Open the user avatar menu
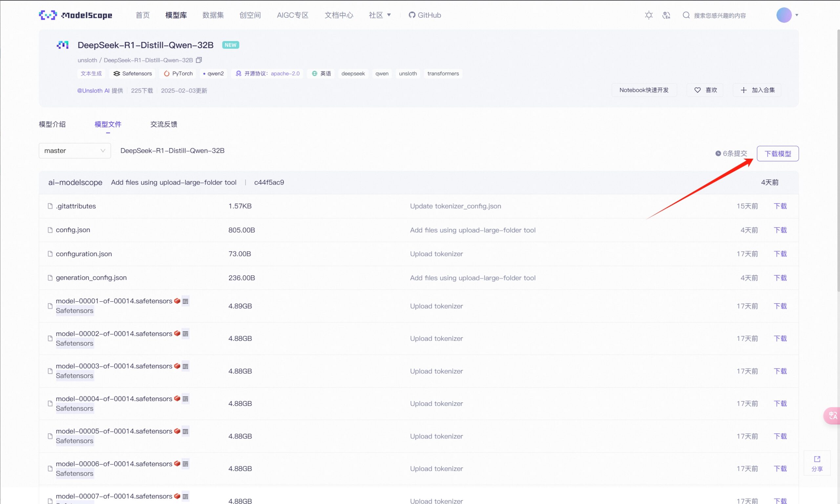 point(784,15)
